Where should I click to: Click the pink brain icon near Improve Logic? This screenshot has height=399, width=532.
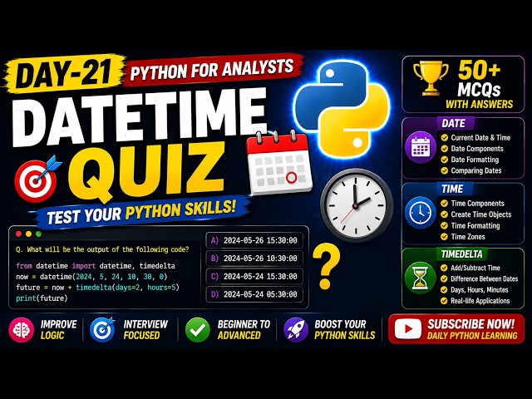pos(22,330)
